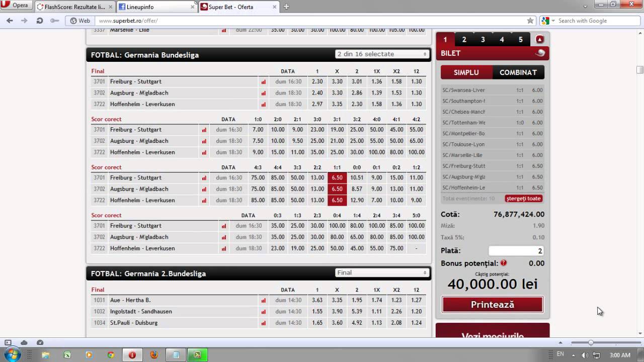Open the closed tabs arrow on tab bar

585,7
